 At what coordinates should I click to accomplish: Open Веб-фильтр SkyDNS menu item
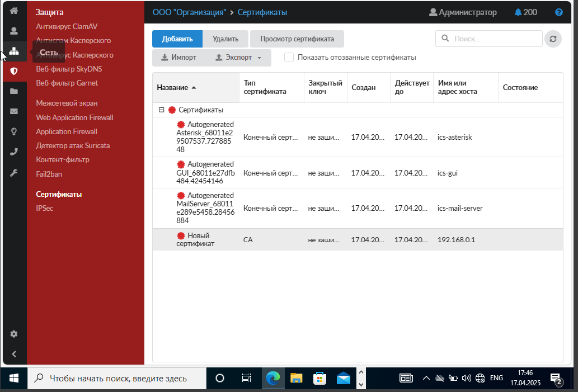tap(69, 69)
